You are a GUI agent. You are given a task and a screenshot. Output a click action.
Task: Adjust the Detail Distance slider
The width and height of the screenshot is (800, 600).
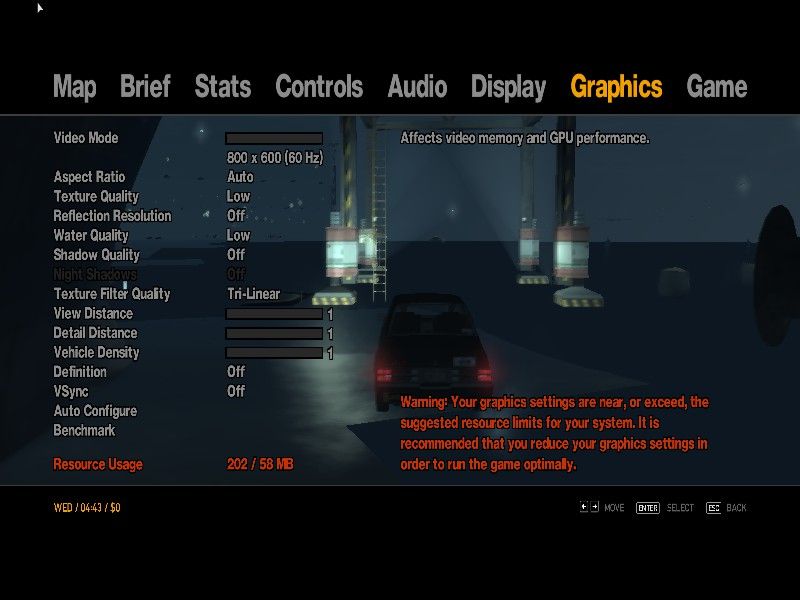[x=274, y=333]
